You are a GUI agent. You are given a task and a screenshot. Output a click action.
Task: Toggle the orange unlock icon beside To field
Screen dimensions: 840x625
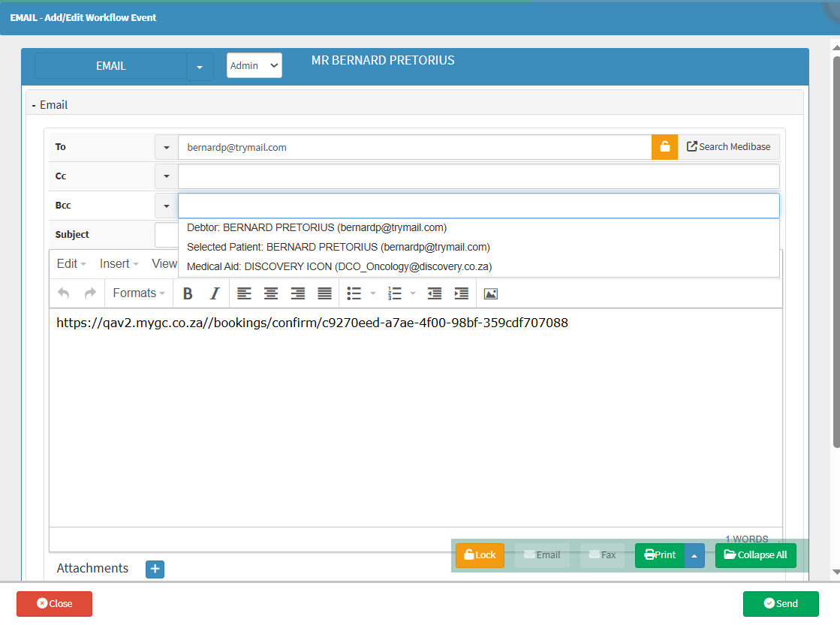coord(664,147)
